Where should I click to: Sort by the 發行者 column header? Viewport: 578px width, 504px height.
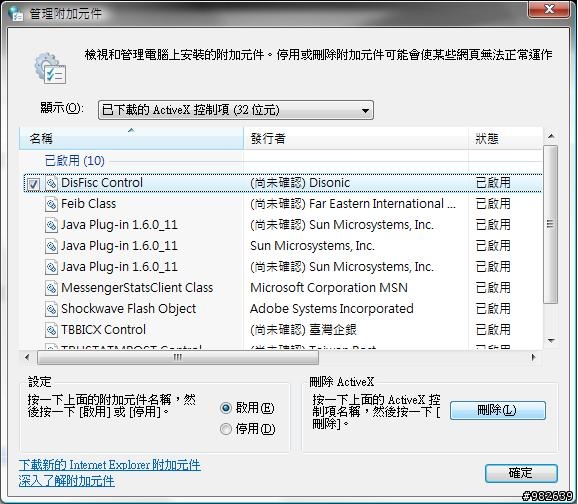point(356,138)
